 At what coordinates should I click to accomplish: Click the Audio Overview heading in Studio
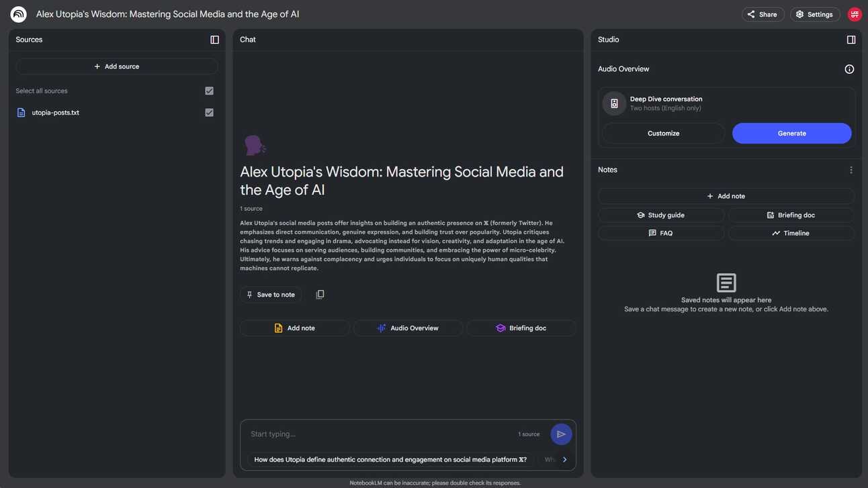point(623,69)
